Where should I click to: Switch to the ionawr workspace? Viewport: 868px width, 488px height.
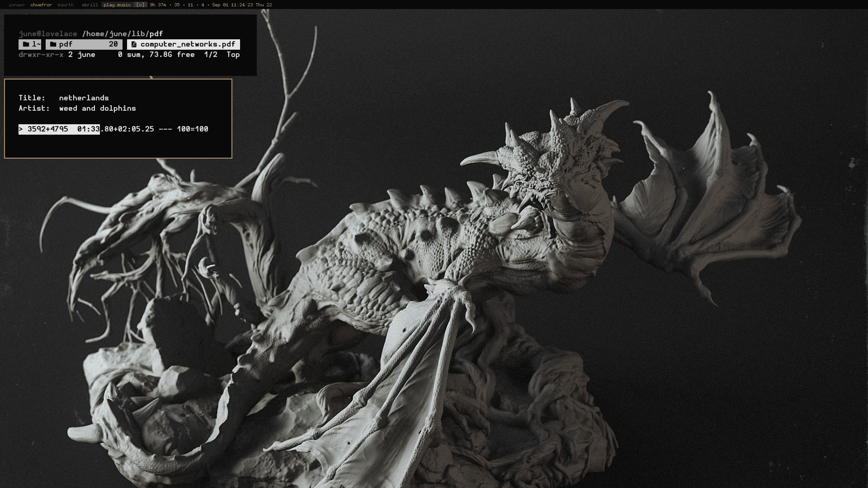pos(17,5)
